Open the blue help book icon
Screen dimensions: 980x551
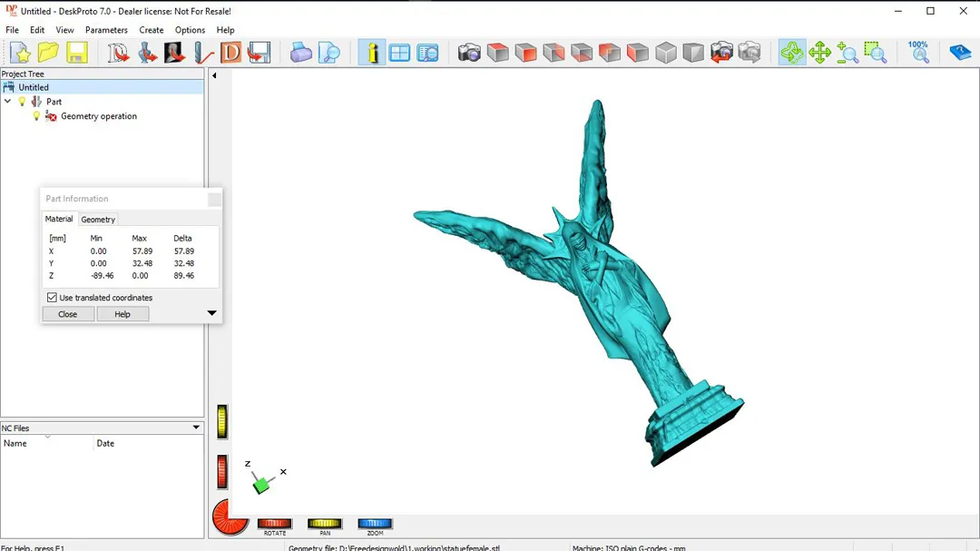pyautogui.click(x=959, y=53)
